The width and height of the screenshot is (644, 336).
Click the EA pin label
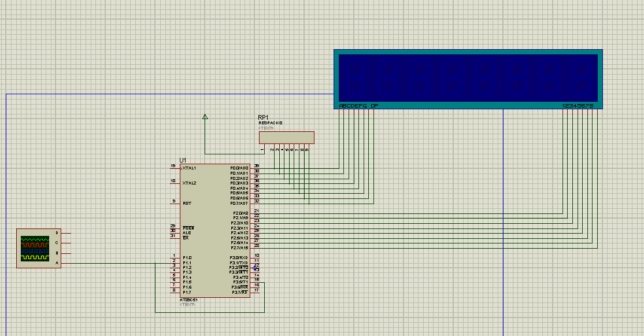[x=186, y=238]
